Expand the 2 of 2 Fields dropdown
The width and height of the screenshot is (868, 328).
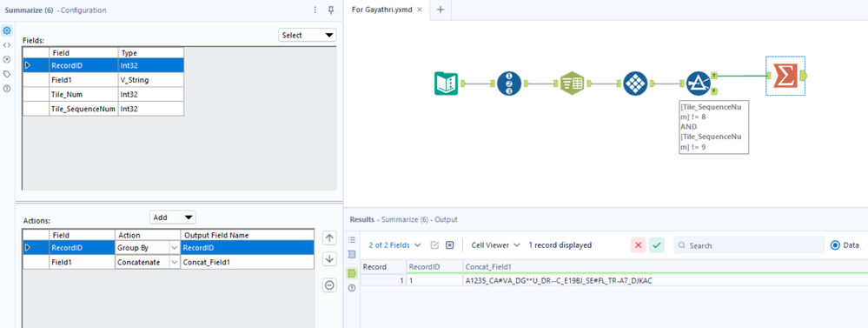394,244
